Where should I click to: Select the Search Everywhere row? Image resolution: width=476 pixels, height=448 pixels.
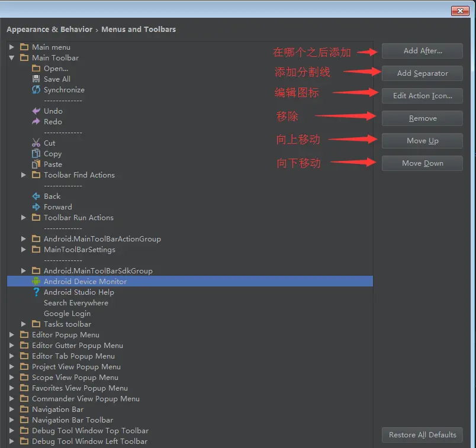coord(190,302)
